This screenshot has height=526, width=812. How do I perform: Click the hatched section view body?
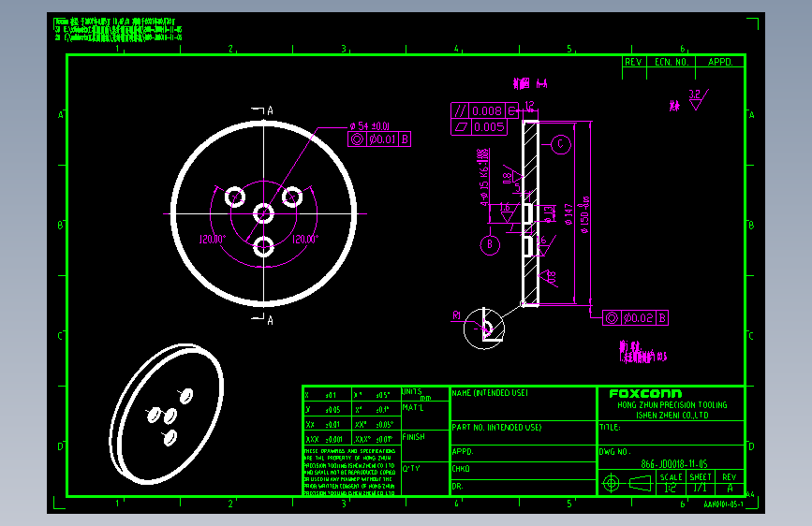tap(530, 213)
